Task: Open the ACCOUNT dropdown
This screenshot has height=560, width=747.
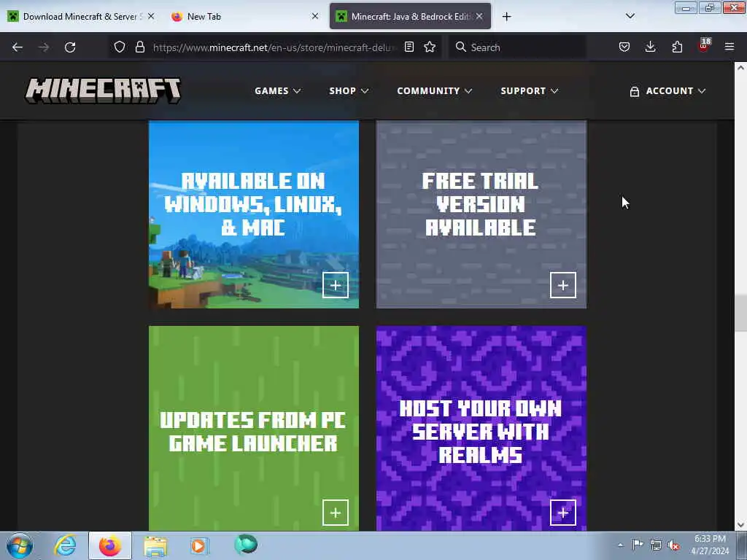Action: [667, 90]
